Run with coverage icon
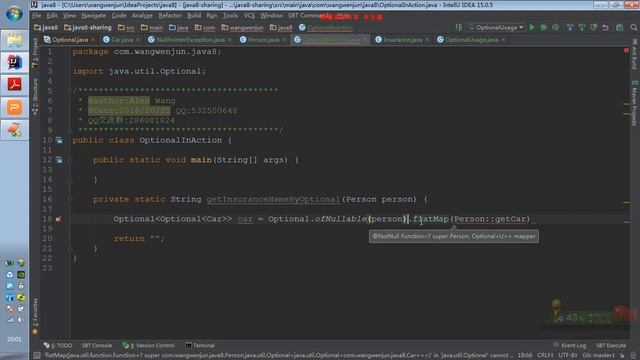The height and width of the screenshot is (360, 640). point(556,28)
